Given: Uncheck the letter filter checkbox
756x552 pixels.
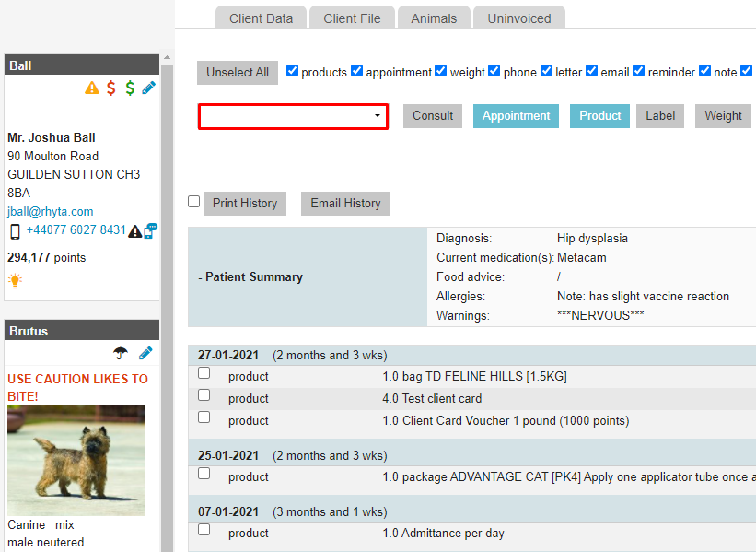Looking at the screenshot, I should pyautogui.click(x=546, y=70).
